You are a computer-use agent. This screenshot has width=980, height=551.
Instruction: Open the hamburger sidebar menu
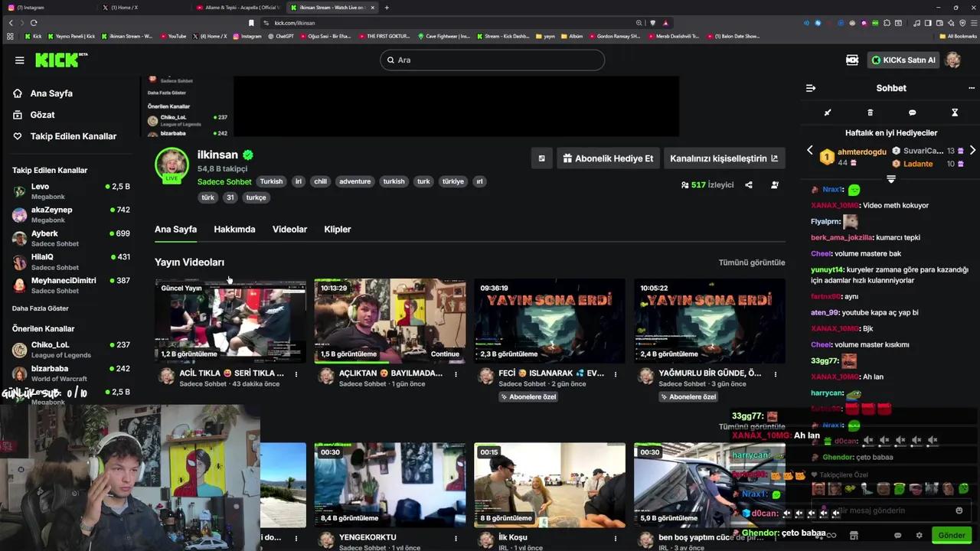click(x=19, y=60)
